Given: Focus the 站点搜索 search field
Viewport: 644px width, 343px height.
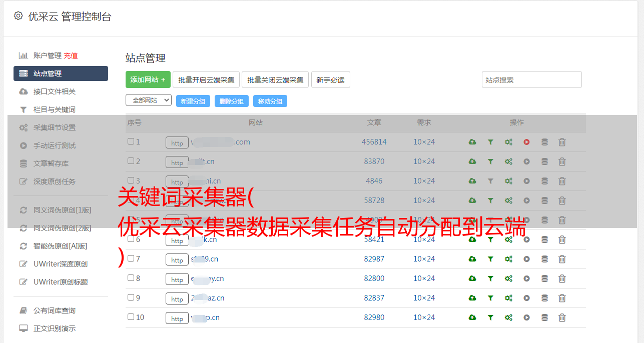Looking at the screenshot, I should point(532,79).
